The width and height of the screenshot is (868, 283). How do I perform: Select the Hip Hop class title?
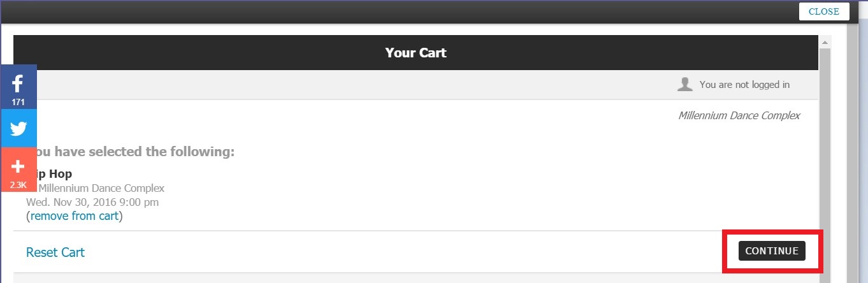click(54, 174)
